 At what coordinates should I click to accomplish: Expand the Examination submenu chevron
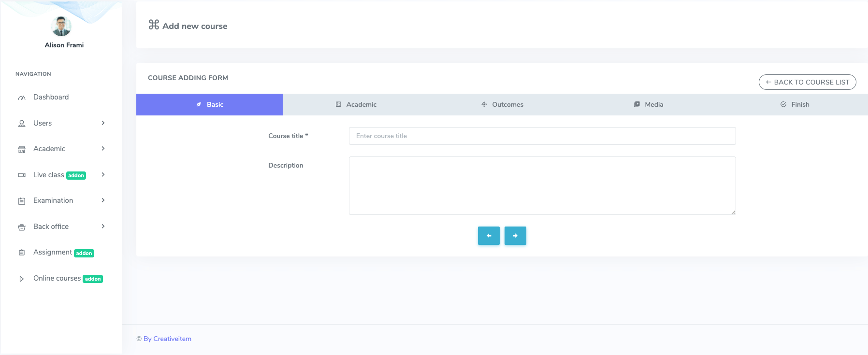coord(103,200)
